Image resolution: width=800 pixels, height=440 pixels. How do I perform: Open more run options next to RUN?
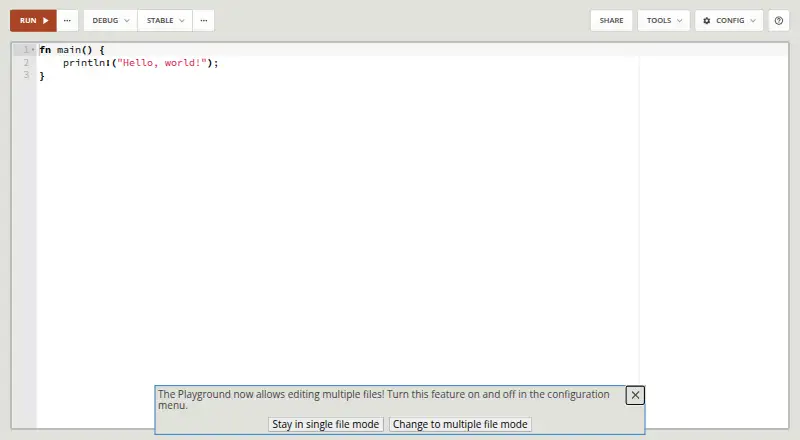click(67, 20)
